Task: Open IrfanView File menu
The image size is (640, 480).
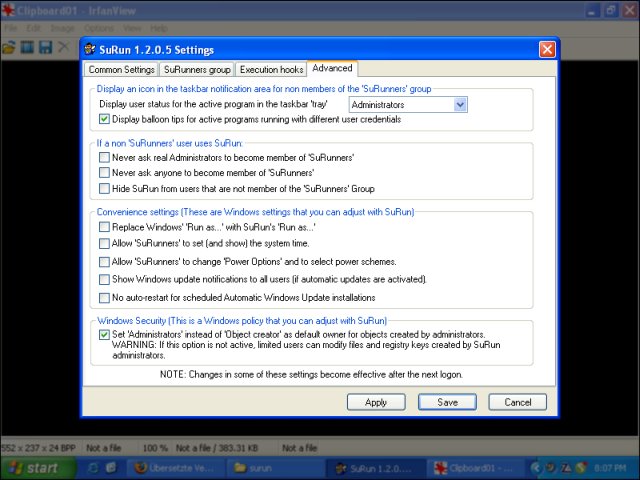Action: click(11, 28)
